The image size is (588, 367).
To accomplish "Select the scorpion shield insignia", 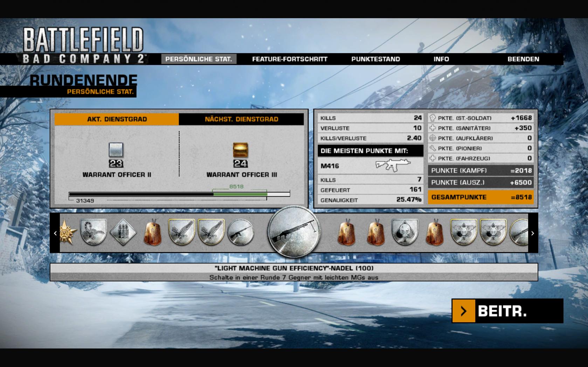I will coord(94,232).
